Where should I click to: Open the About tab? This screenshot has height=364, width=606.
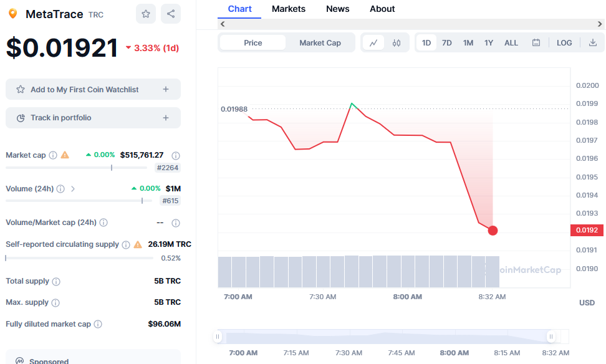382,9
